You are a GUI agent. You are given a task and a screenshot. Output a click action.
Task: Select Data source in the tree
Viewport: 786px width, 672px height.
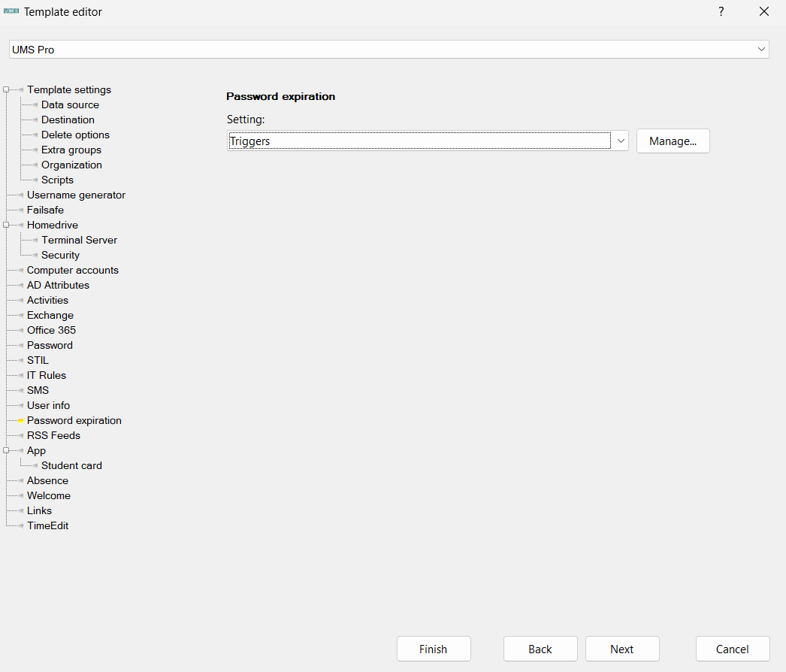pyautogui.click(x=70, y=105)
